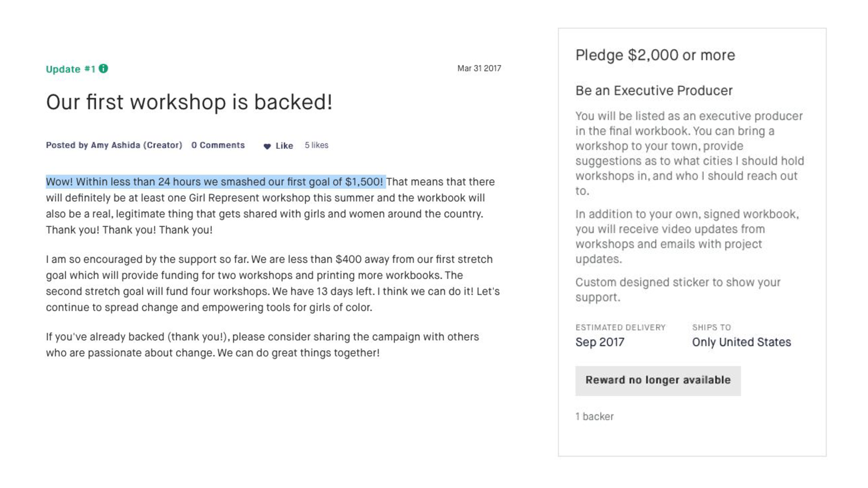Click the 'Be an Executive Producer' reward title
The image size is (868, 488).
point(654,90)
